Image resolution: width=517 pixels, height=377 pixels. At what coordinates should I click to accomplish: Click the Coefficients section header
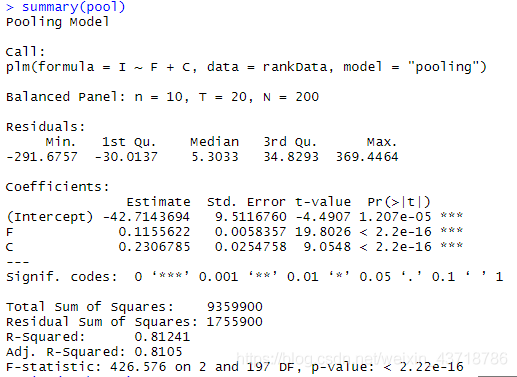point(57,187)
